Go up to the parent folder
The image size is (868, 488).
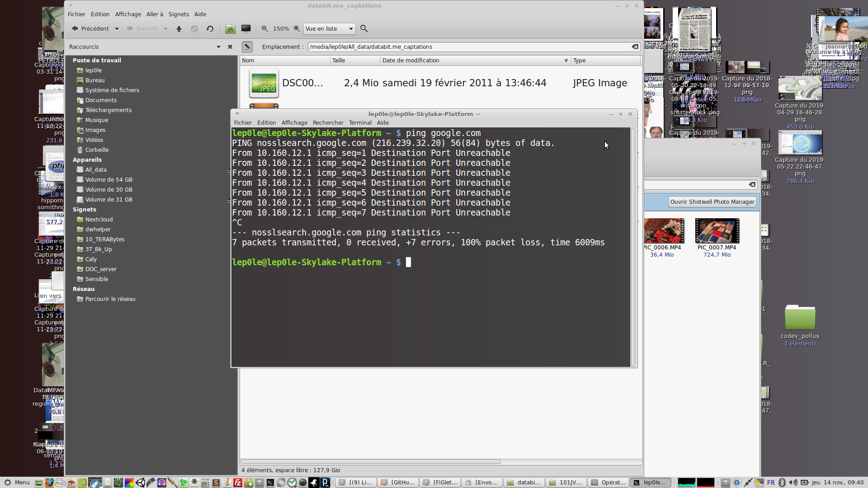coord(179,29)
